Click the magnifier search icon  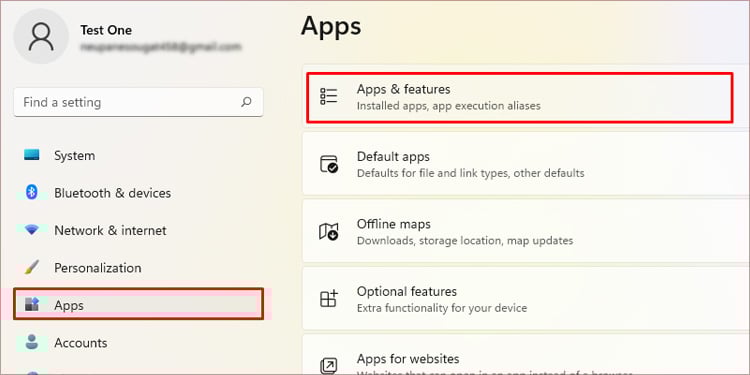point(246,102)
